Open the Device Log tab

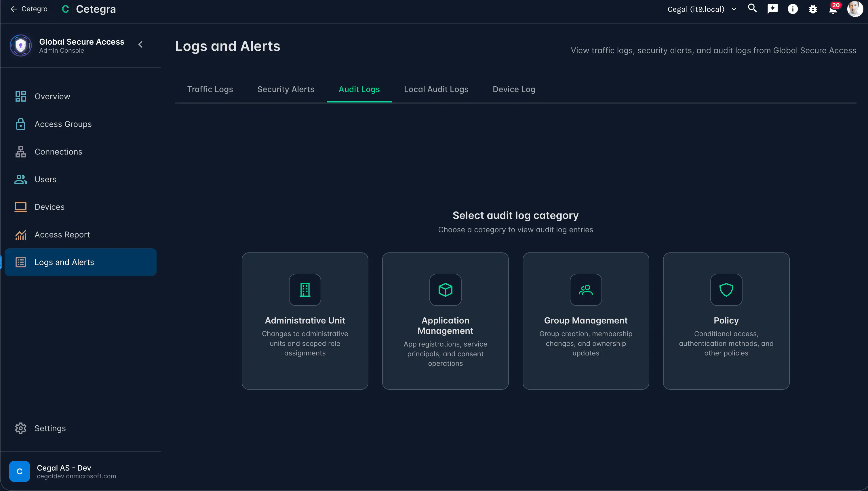pyautogui.click(x=514, y=90)
